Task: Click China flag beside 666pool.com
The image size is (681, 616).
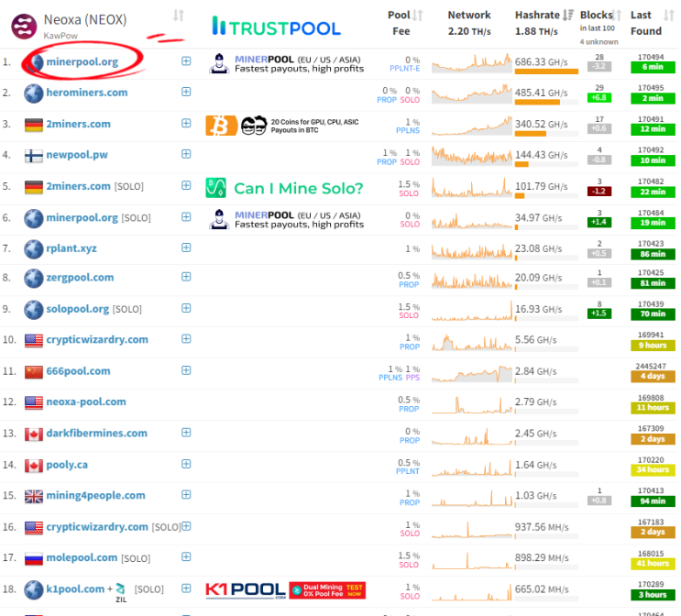Action: point(33,372)
